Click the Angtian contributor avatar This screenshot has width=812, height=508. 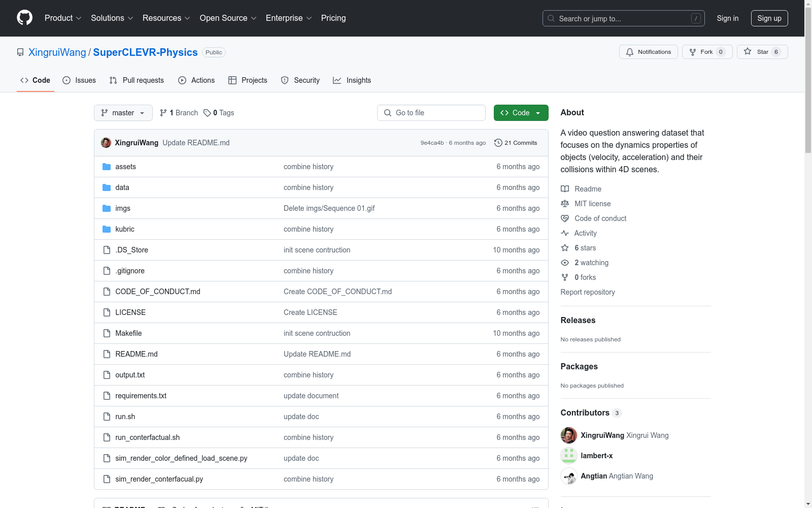[569, 476]
